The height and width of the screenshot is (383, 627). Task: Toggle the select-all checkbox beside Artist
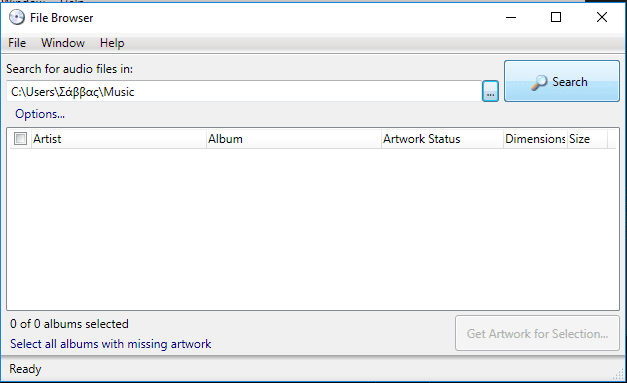[x=20, y=139]
